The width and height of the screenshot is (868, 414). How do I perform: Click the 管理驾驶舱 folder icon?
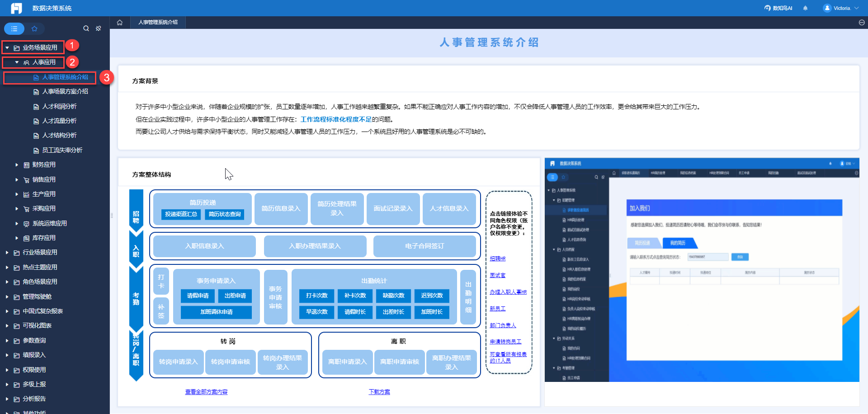coord(17,297)
